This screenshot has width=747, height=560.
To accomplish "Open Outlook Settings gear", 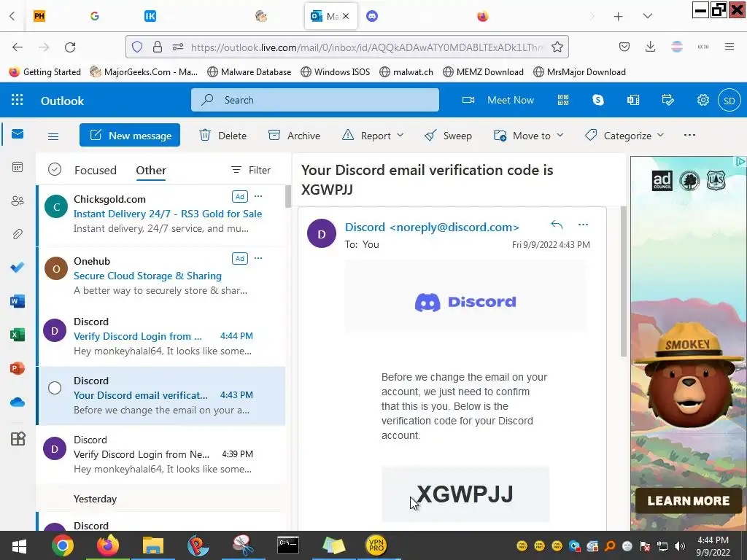I will point(703,100).
